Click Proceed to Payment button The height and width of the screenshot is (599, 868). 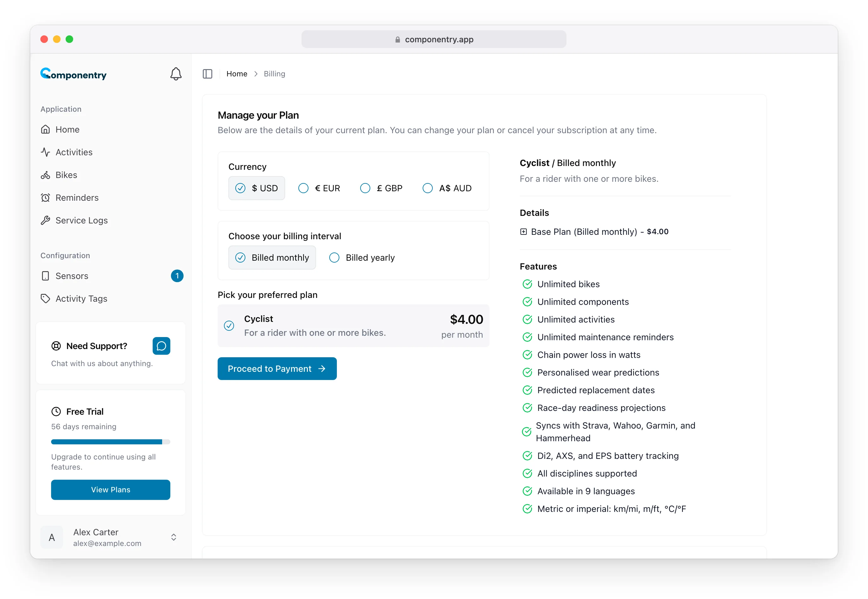277,369
